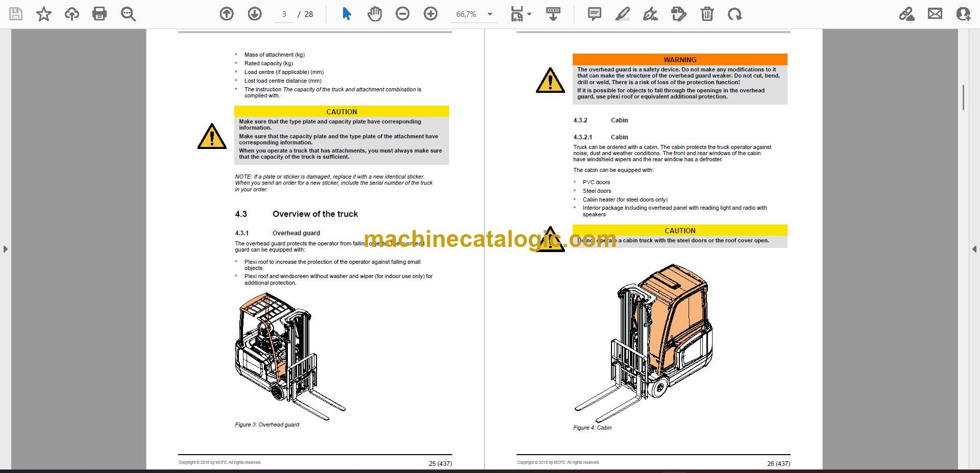Activate the hand pan tool
The height and width of the screenshot is (473, 980).
coord(375,14)
